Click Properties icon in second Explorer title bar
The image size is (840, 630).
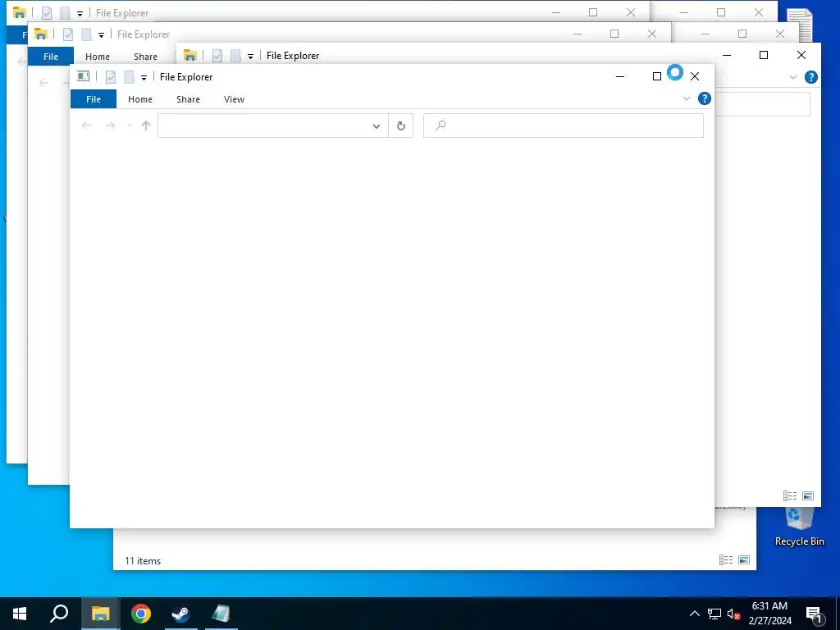click(68, 34)
